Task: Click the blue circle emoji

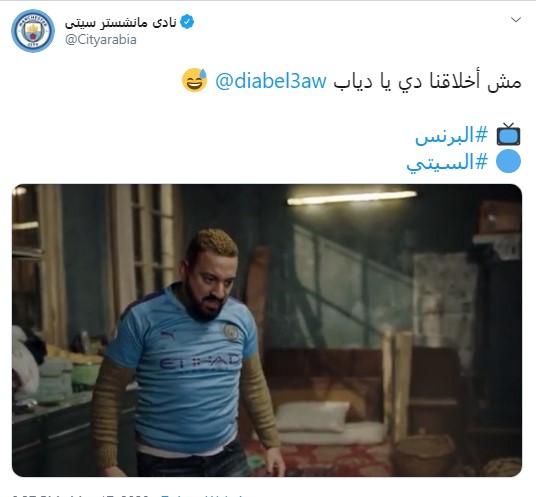Action: pos(509,161)
